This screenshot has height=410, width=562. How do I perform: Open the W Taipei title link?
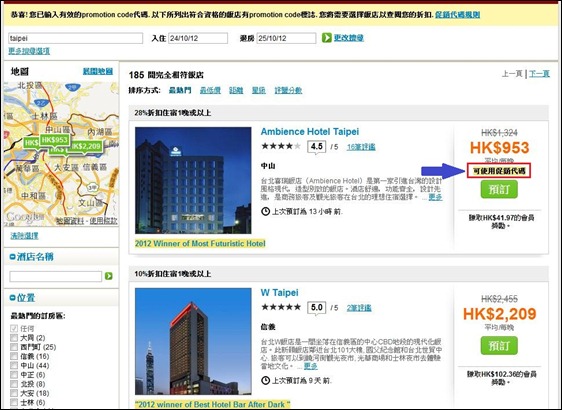pyautogui.click(x=280, y=292)
